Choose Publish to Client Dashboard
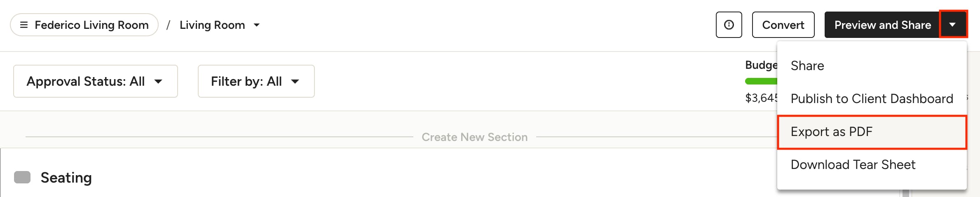 [871, 99]
